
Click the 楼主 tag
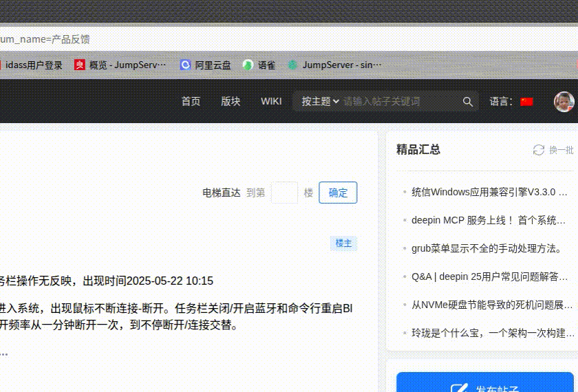pyautogui.click(x=343, y=243)
